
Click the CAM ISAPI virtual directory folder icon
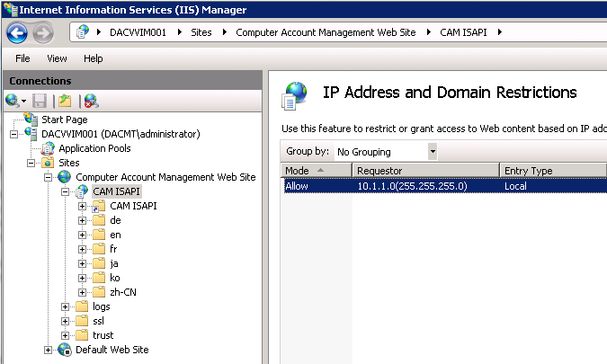coord(99,206)
